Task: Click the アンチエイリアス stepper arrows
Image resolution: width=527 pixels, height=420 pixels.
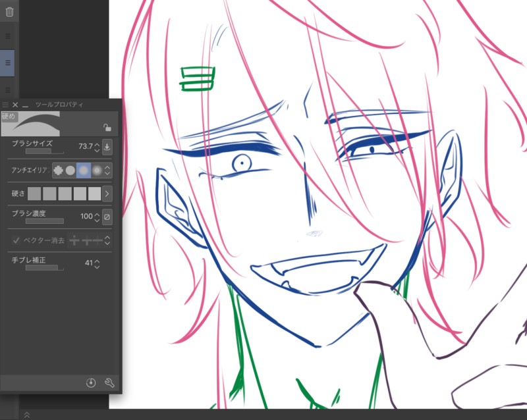Action: [107, 171]
